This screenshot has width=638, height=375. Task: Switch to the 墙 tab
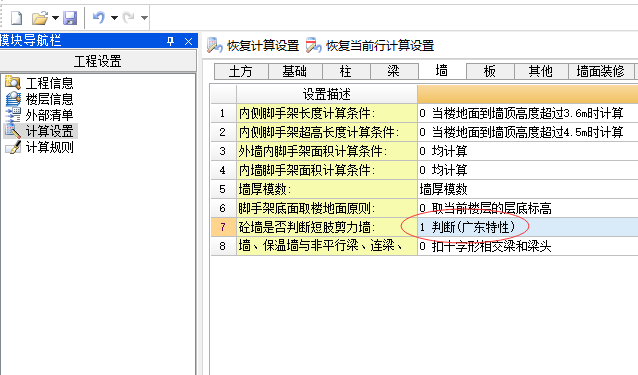click(442, 71)
